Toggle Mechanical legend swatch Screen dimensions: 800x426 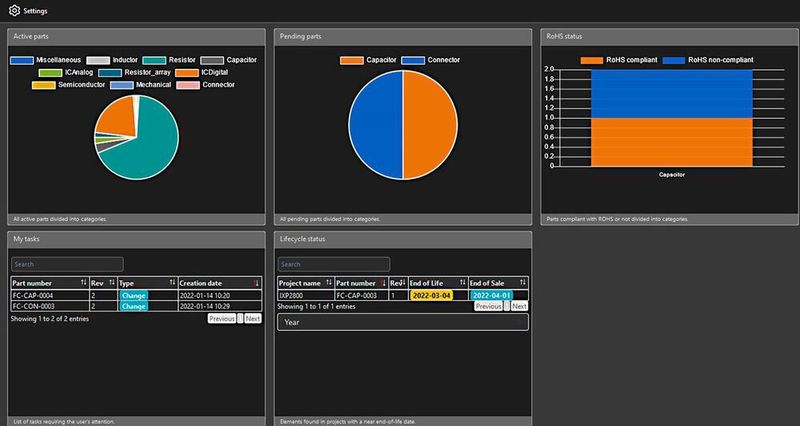(121, 85)
